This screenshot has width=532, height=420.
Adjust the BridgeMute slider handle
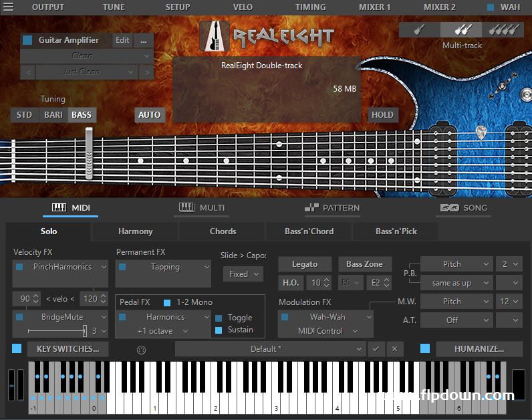coord(85,330)
